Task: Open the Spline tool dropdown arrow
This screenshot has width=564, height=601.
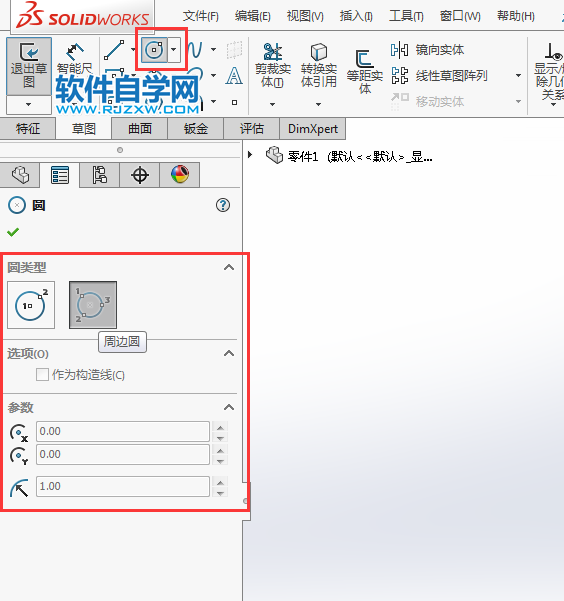Action: tap(214, 49)
